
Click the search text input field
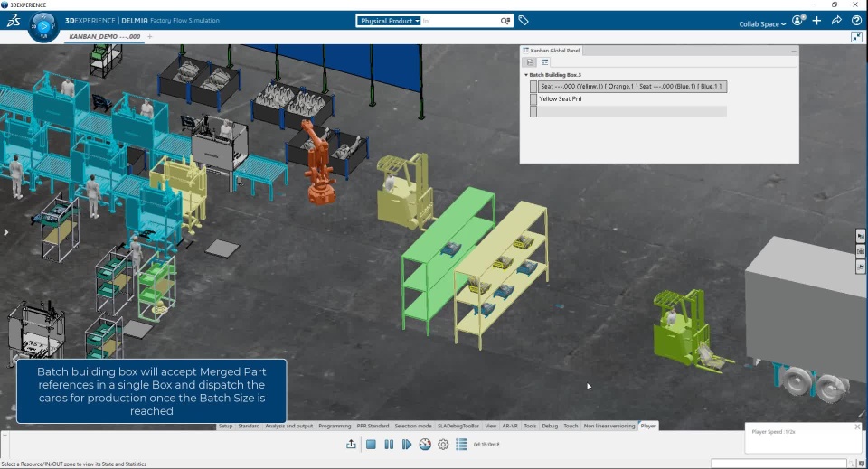(460, 21)
